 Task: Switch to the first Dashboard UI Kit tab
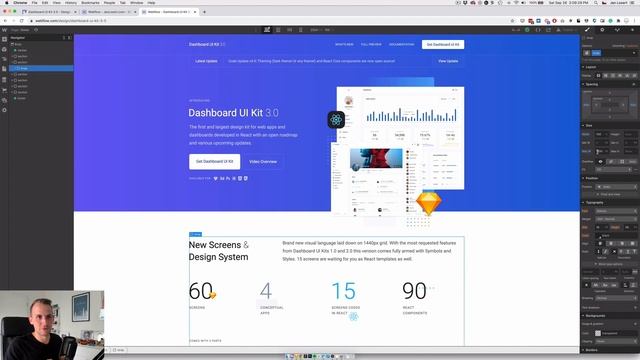[49, 12]
